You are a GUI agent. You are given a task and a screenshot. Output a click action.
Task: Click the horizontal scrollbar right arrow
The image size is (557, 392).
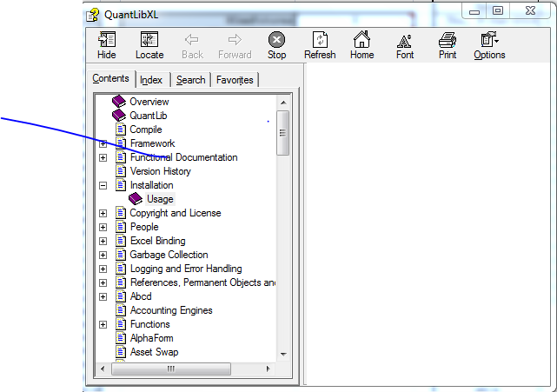[x=269, y=369]
